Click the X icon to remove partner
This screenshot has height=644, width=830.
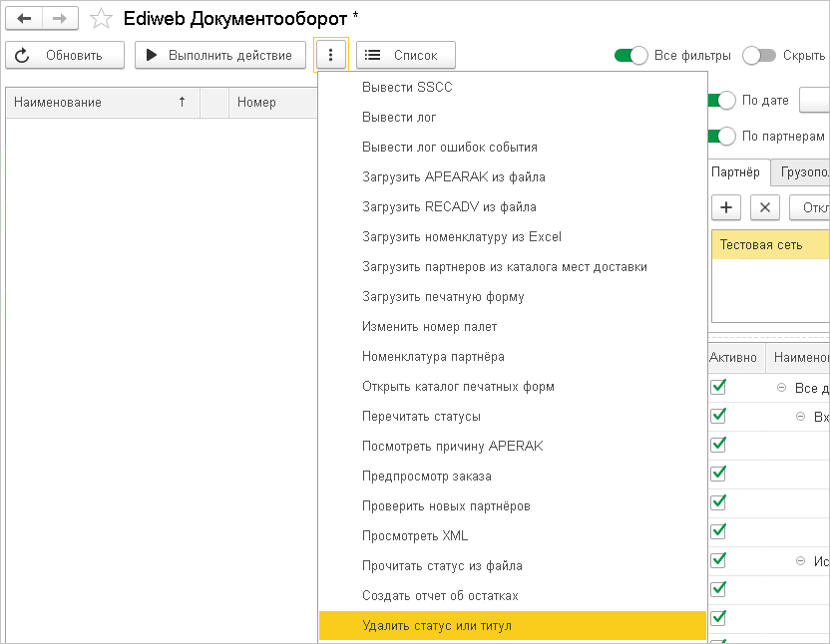764,207
